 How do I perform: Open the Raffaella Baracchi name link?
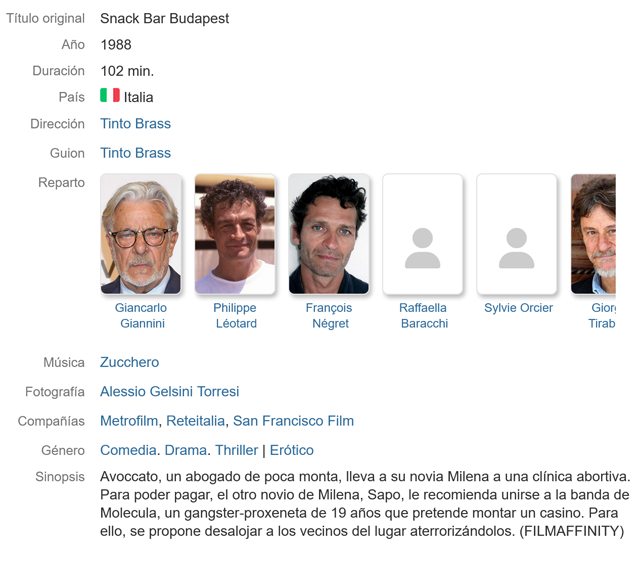coord(423,315)
